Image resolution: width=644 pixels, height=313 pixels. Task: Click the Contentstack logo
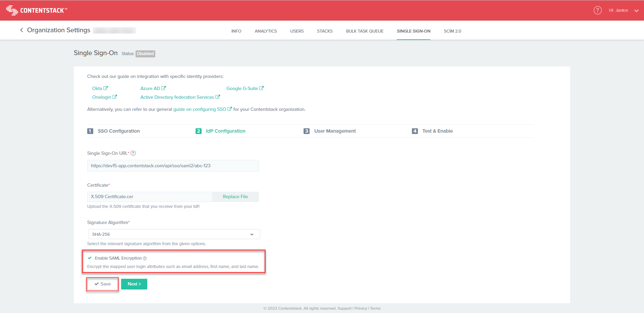point(37,10)
